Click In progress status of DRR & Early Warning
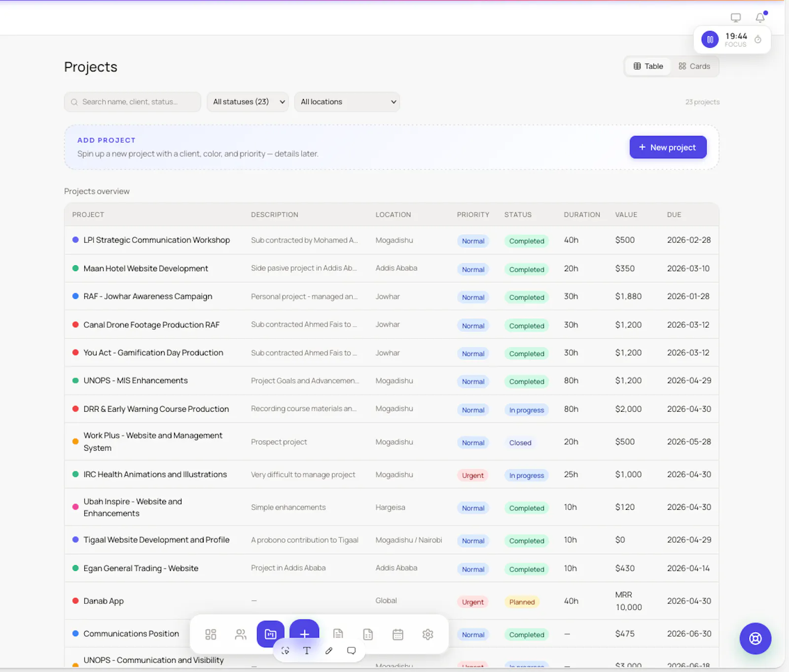789x672 pixels. point(527,410)
